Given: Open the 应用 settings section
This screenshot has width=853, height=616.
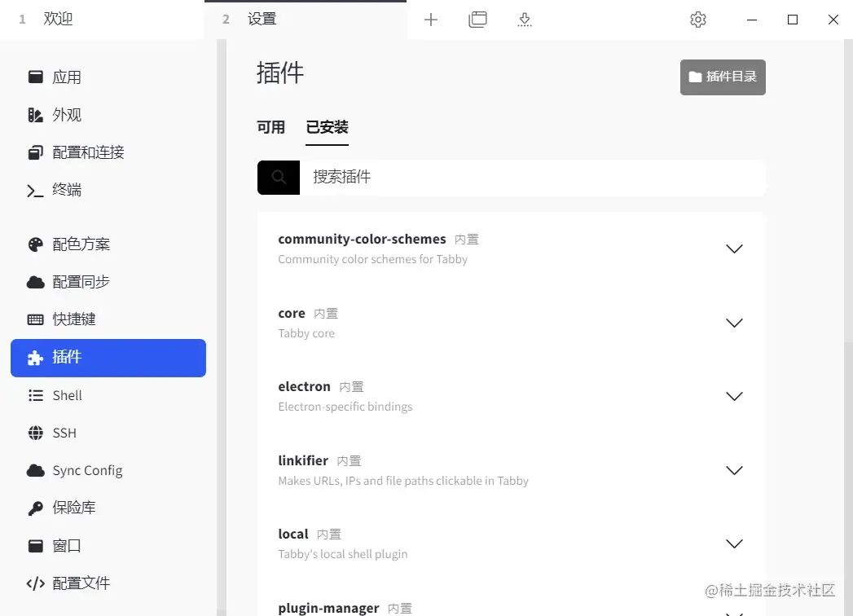Looking at the screenshot, I should click(108, 77).
